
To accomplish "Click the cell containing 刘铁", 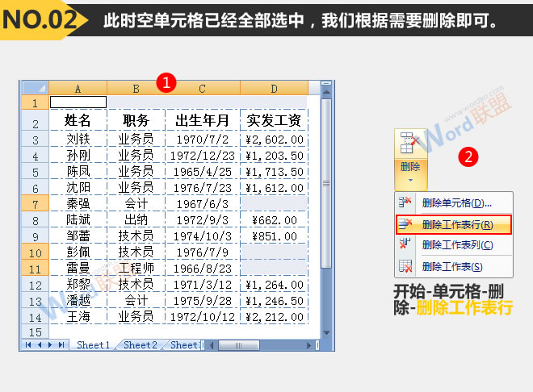I will [x=78, y=139].
